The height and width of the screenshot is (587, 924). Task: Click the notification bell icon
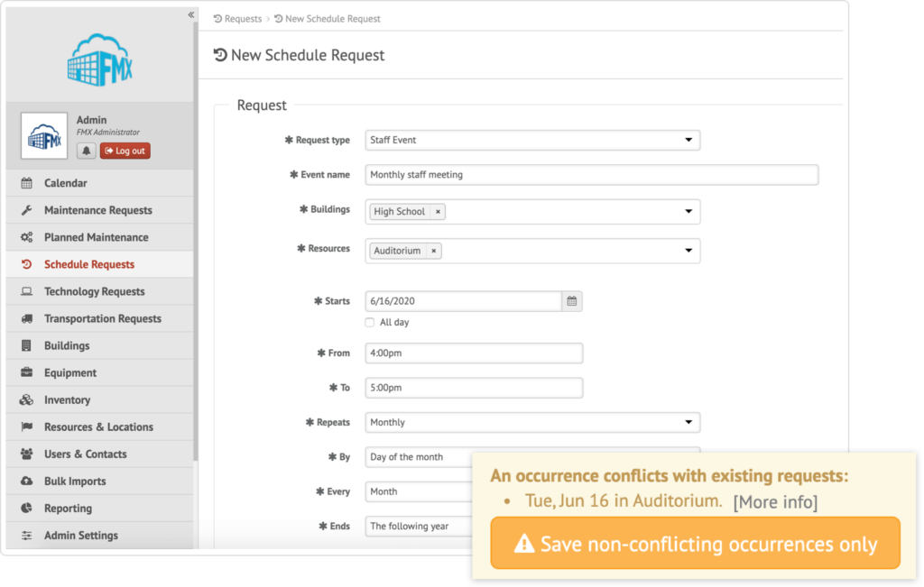point(87,151)
